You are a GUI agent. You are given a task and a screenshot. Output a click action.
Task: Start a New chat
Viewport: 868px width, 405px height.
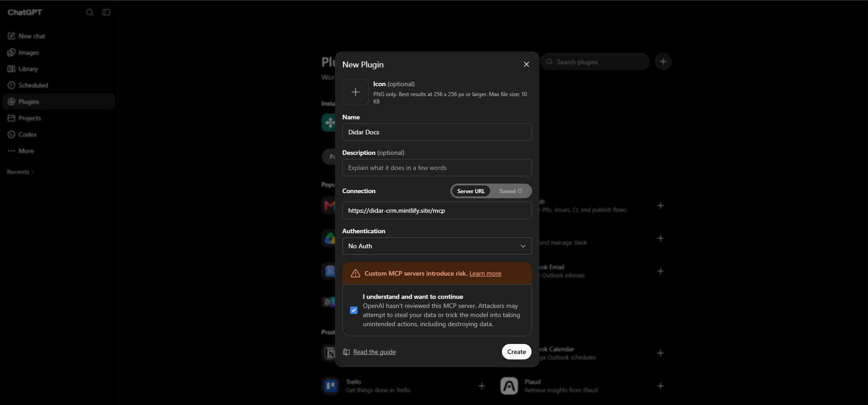(58, 36)
